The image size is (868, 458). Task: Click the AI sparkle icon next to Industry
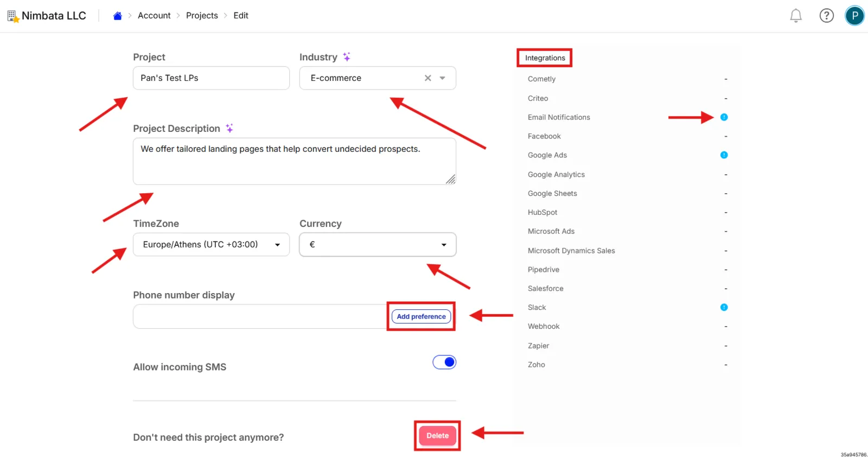[x=347, y=56]
